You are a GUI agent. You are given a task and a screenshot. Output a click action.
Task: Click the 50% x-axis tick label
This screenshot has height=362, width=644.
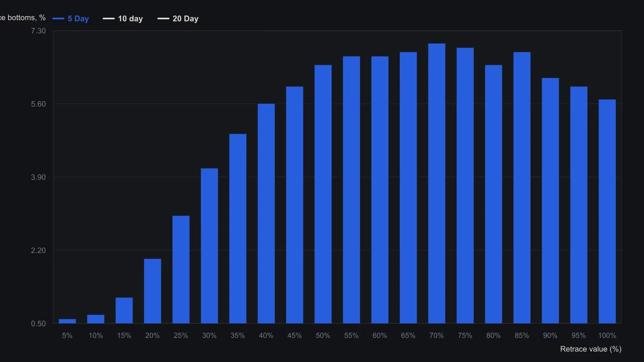pyautogui.click(x=323, y=335)
